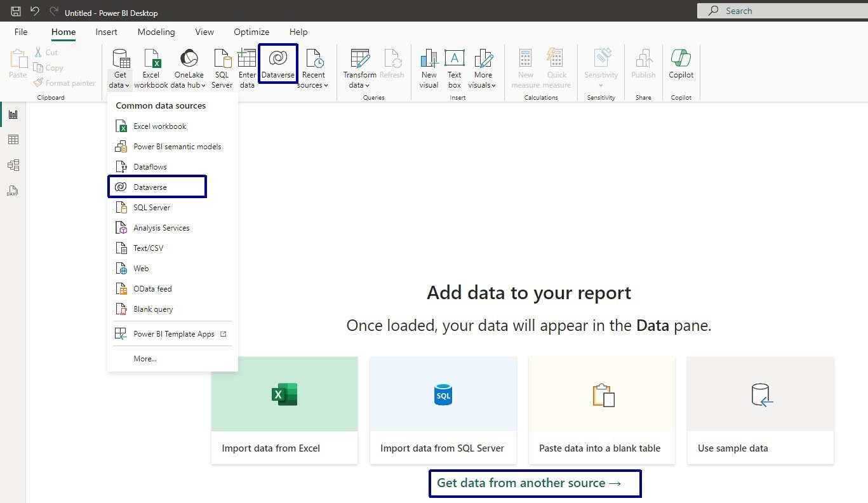Click Excel workbook in the ribbon
This screenshot has height=503, width=868.
click(x=151, y=69)
